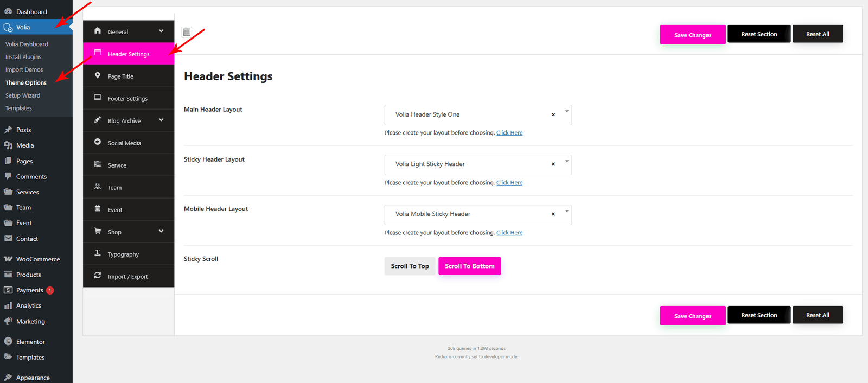Click the Import / Export refresh icon

[98, 276]
